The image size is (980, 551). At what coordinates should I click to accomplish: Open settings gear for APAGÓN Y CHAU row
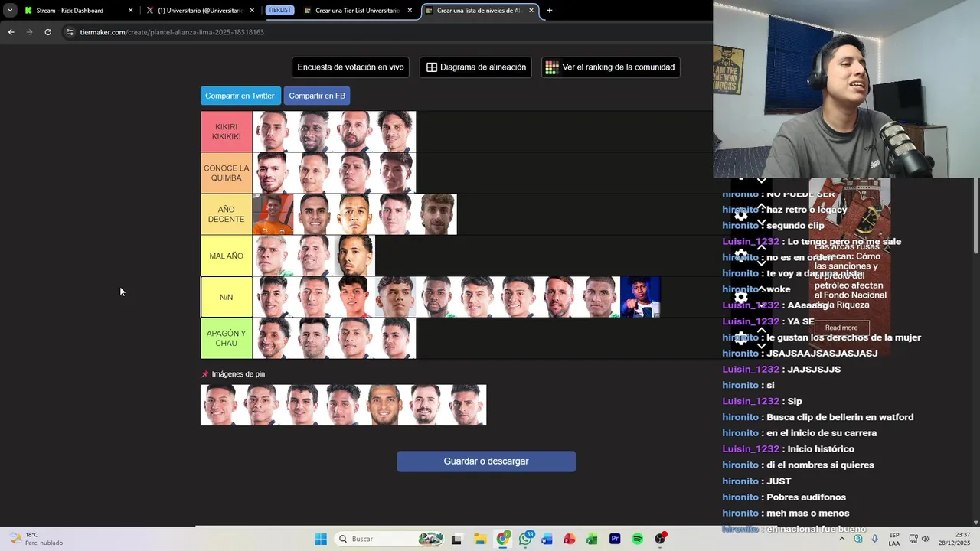tap(741, 337)
